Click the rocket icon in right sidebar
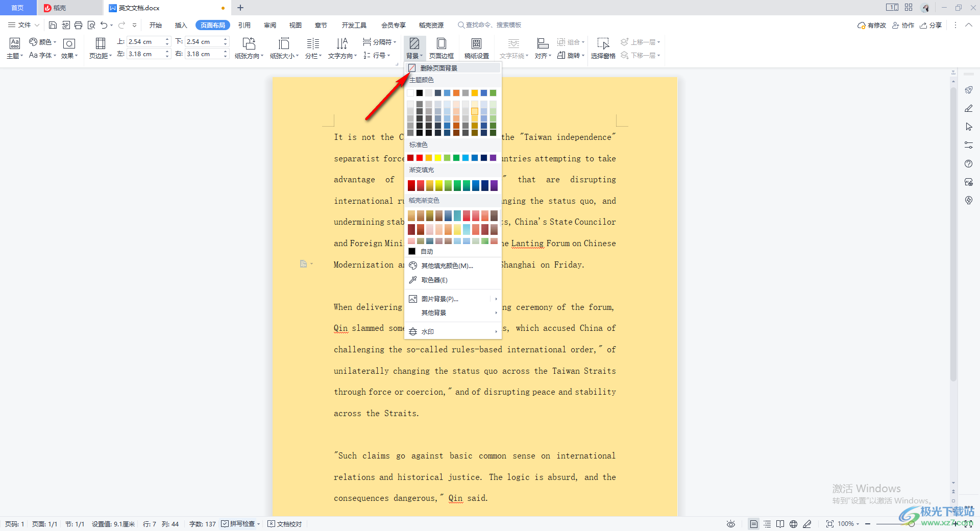This screenshot has width=980, height=531. pyautogui.click(x=969, y=90)
